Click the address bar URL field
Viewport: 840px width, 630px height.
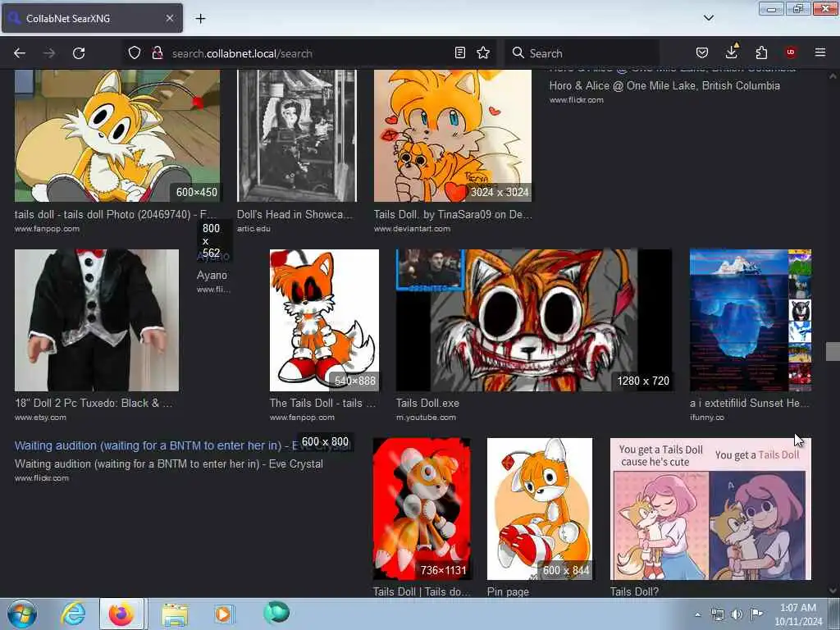[308, 53]
